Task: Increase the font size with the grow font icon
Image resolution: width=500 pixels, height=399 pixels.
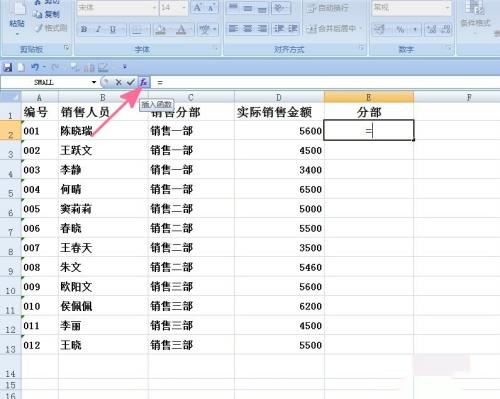Action: click(197, 7)
